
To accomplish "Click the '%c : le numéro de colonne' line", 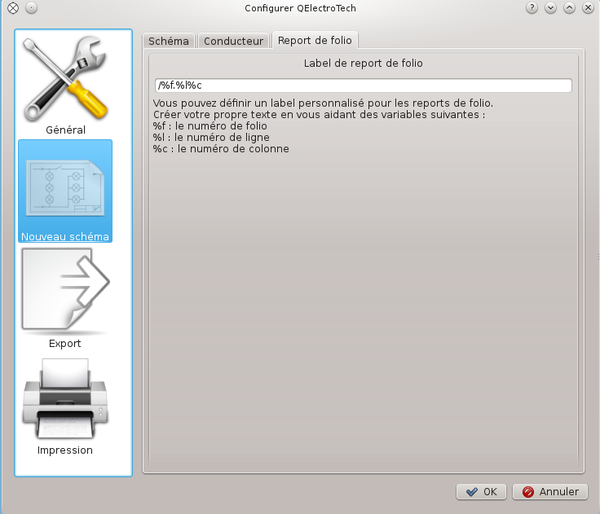I will coord(221,149).
